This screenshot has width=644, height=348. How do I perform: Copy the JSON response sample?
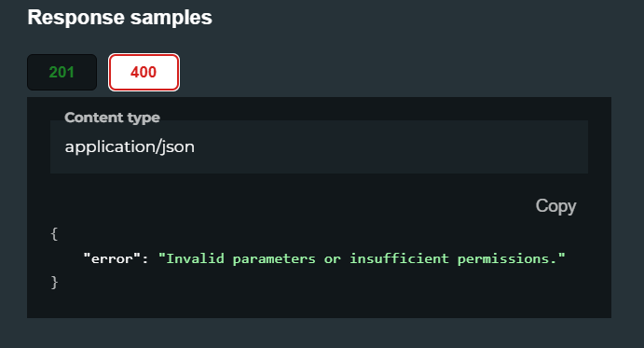coord(555,205)
